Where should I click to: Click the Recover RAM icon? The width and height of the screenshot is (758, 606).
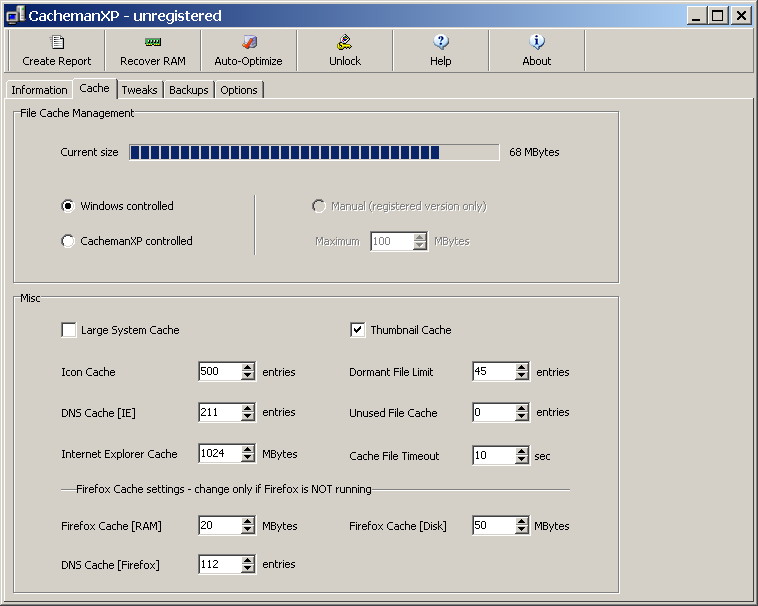tap(153, 42)
